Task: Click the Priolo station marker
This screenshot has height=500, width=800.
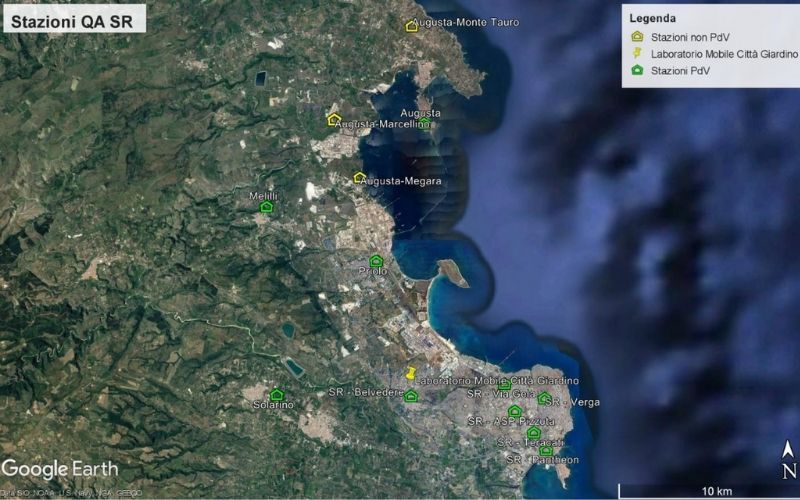Action: click(x=376, y=261)
